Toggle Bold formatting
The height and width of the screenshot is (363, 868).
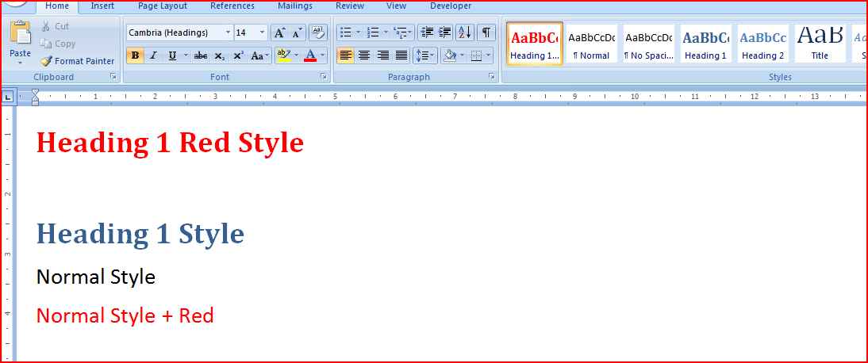(x=135, y=55)
